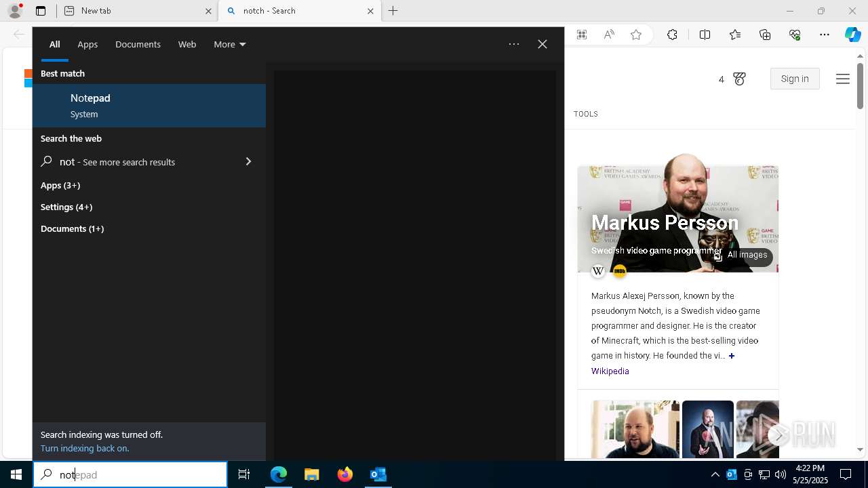
Task: Toggle Read aloud in address bar
Action: point(609,35)
